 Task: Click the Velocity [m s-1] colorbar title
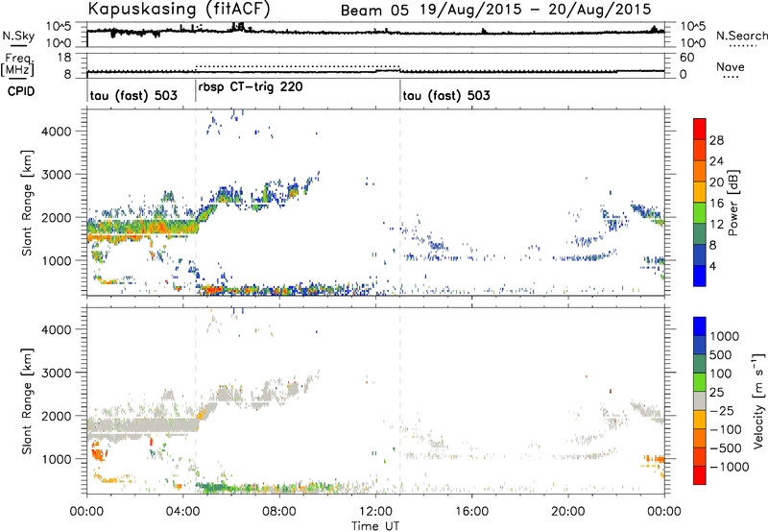[758, 400]
